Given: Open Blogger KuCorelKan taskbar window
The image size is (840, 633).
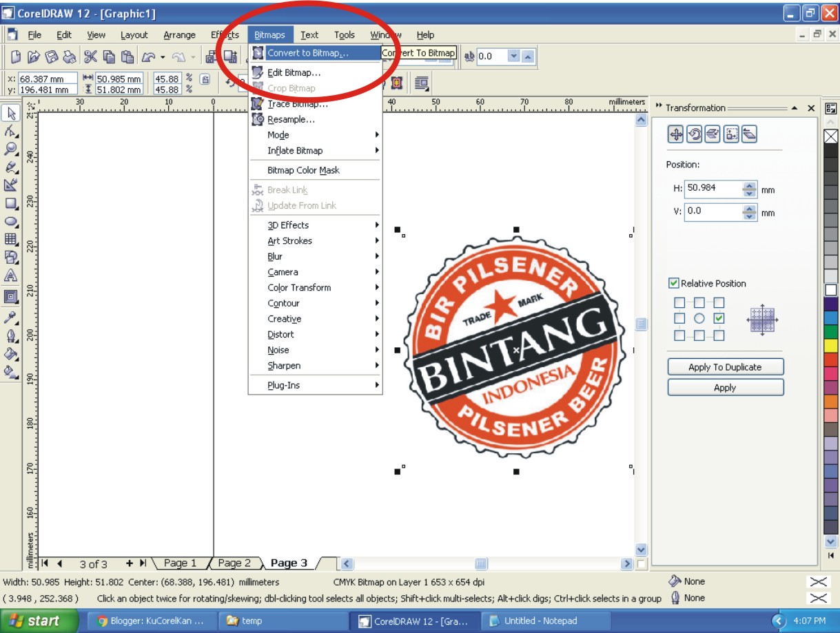Looking at the screenshot, I should click(x=152, y=621).
